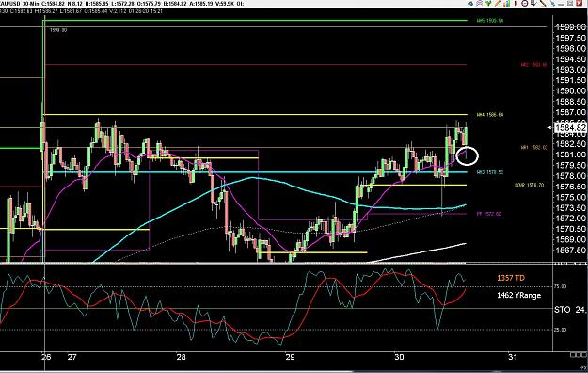Click the 1578.00 price axis label
The width and height of the screenshot is (588, 373).
click(x=570, y=176)
